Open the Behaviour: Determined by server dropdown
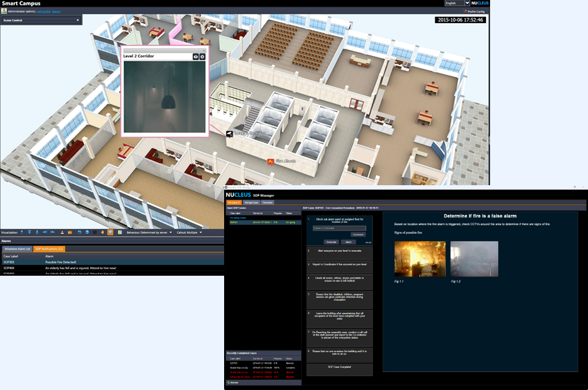588x390 pixels. point(149,233)
